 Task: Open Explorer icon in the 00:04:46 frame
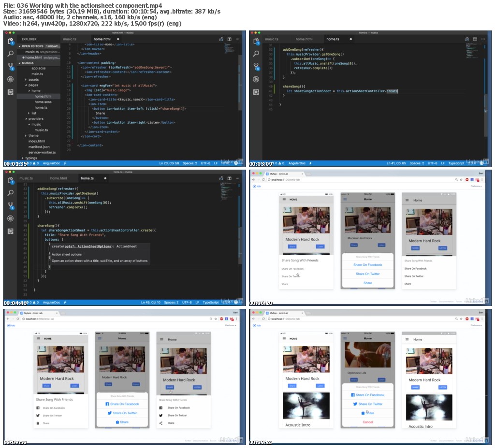[11, 180]
